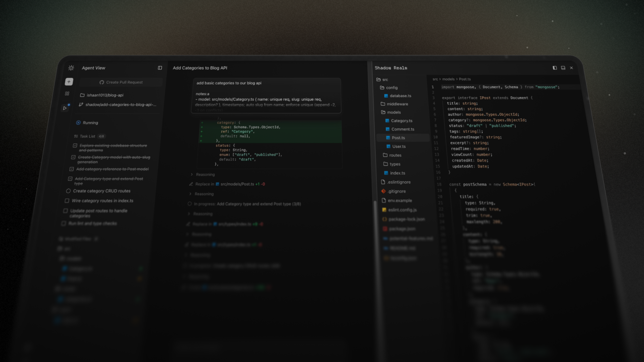Open .gitignore file
Viewport: 644px width, 362px height.
click(x=394, y=191)
